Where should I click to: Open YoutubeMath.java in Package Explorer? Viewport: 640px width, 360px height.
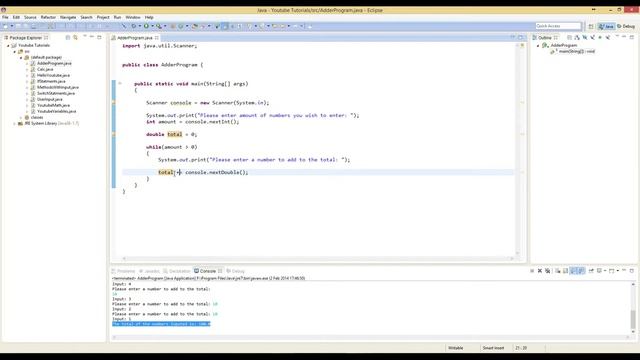pyautogui.click(x=53, y=105)
